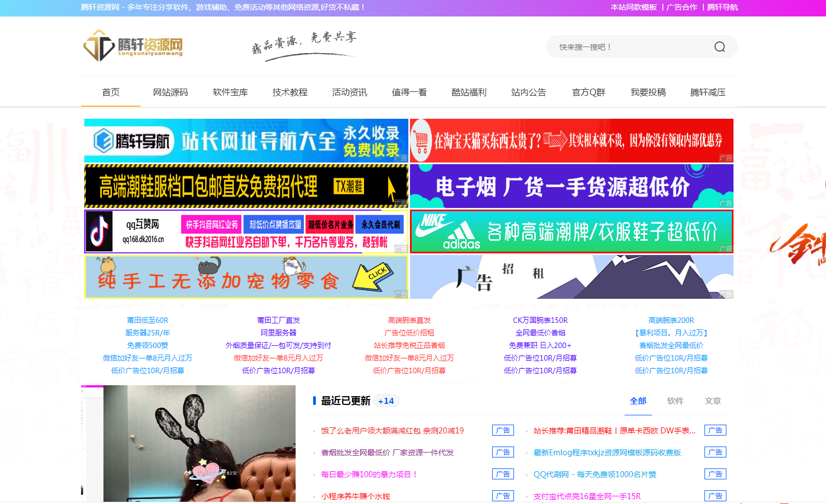Focus the 快来搜一搜吧 search field
826x504 pixels.
(629, 47)
